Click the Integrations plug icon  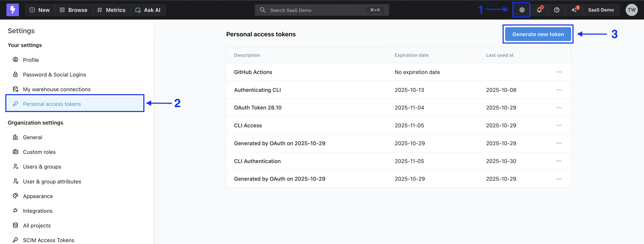(x=16, y=211)
